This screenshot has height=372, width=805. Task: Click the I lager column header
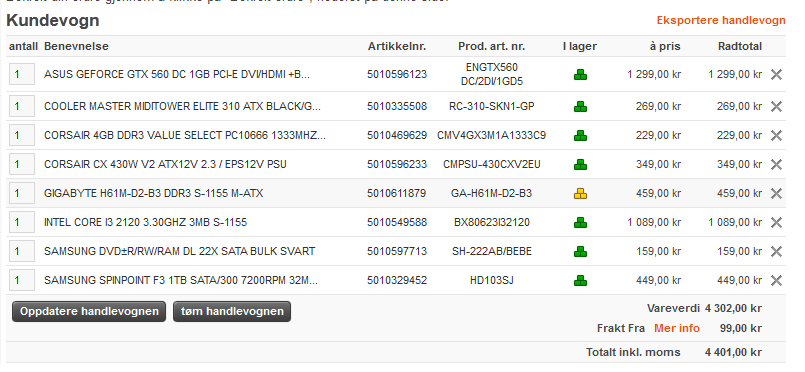pyautogui.click(x=580, y=46)
